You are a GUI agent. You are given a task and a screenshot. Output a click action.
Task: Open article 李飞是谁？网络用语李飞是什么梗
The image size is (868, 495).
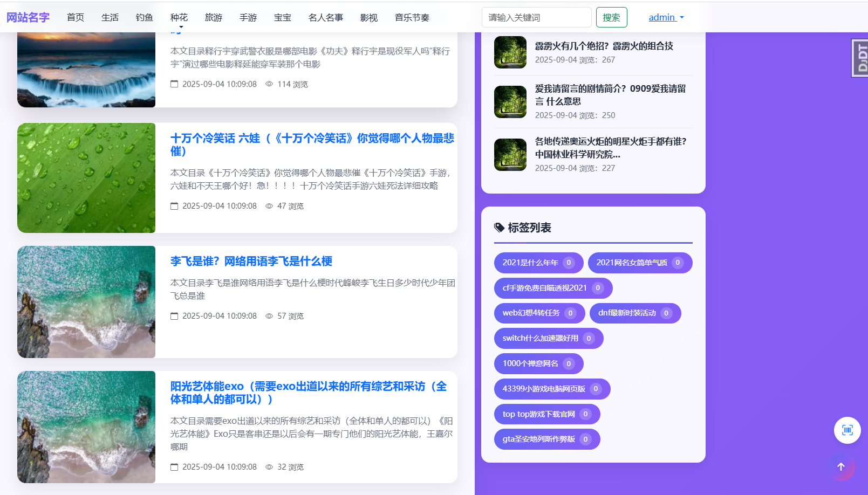coord(251,262)
